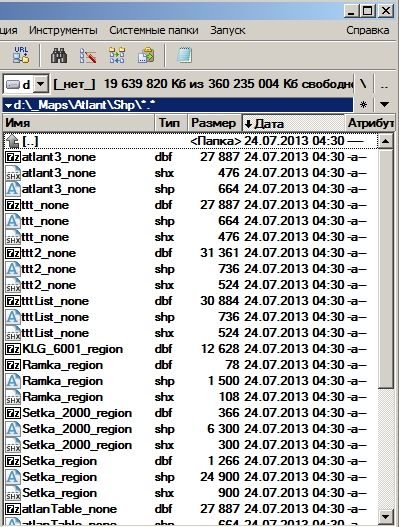Image resolution: width=399 pixels, height=527 pixels.
Task: Click size value 30 884 of tttList_none
Action: tap(220, 301)
